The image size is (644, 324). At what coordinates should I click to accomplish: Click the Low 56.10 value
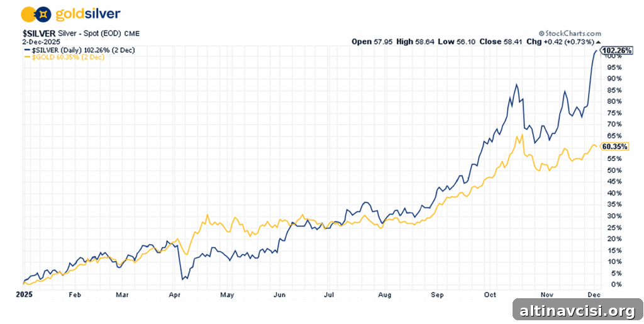point(458,42)
